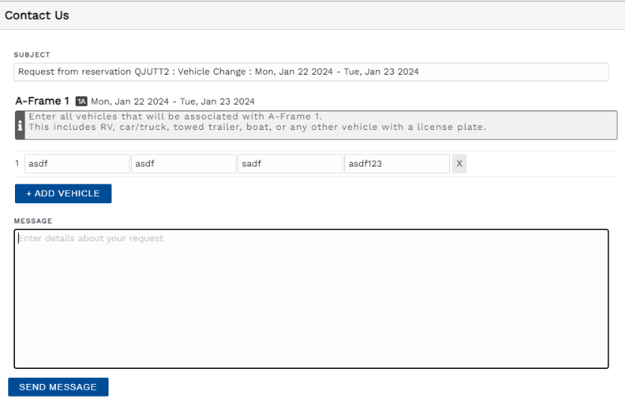
Task: Click the Subject input field
Action: coord(311,72)
